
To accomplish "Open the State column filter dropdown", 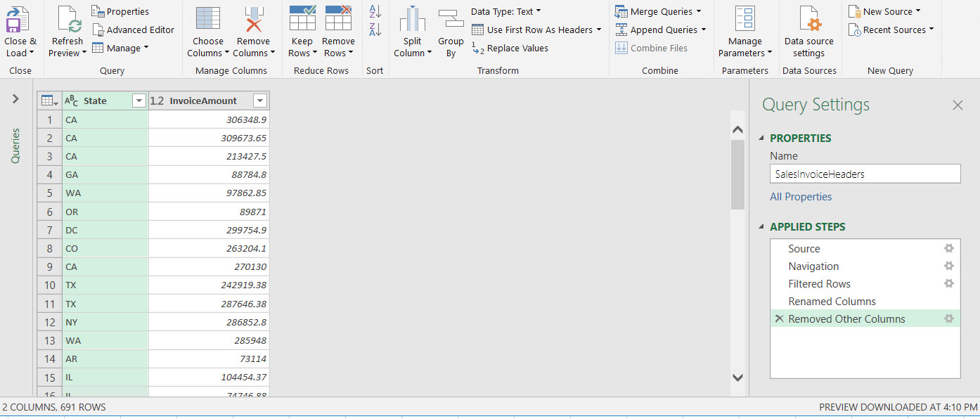I will point(139,101).
